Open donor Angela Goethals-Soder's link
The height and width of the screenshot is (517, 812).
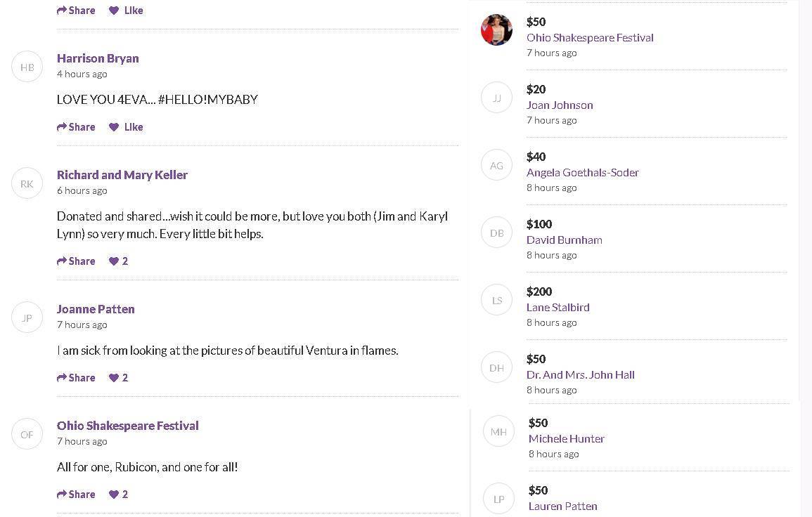click(583, 172)
